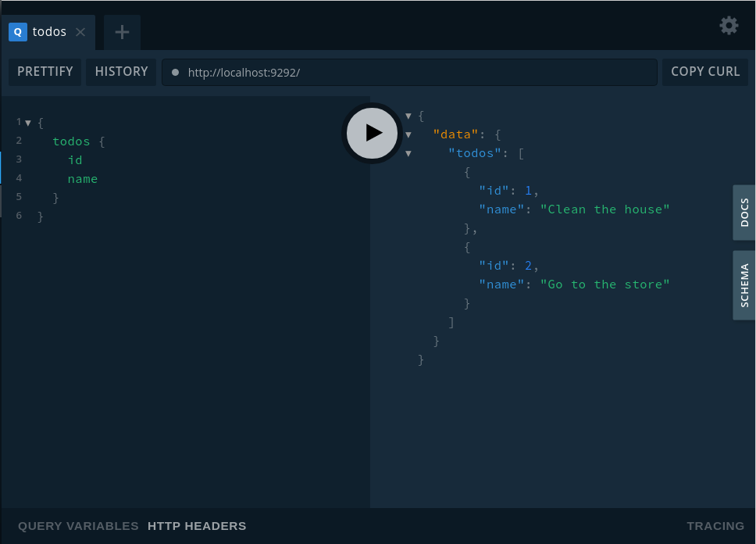
Task: Show the QUERY VARIABLES editor
Action: (x=78, y=526)
